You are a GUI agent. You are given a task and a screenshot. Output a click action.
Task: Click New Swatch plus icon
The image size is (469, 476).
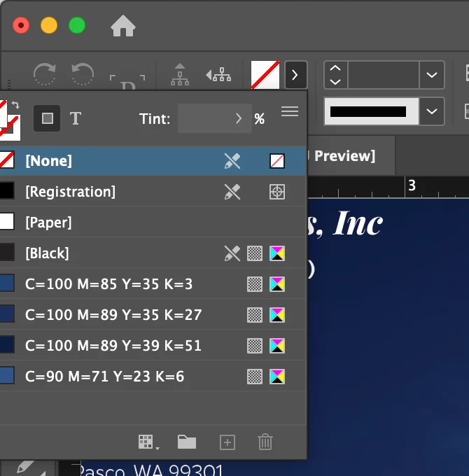(x=227, y=442)
